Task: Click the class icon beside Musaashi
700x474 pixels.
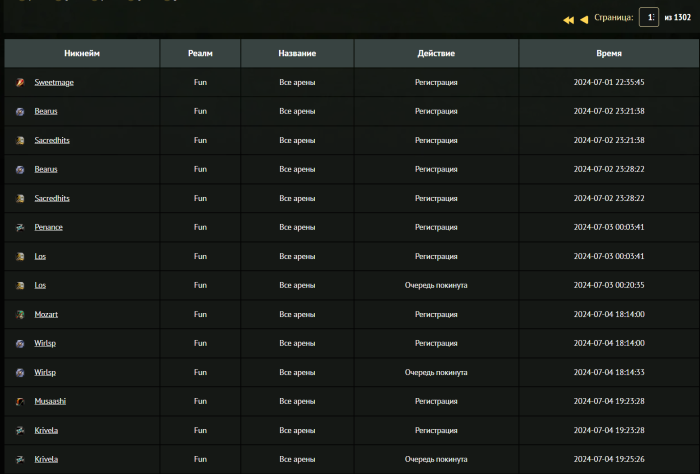Action: click(20, 401)
